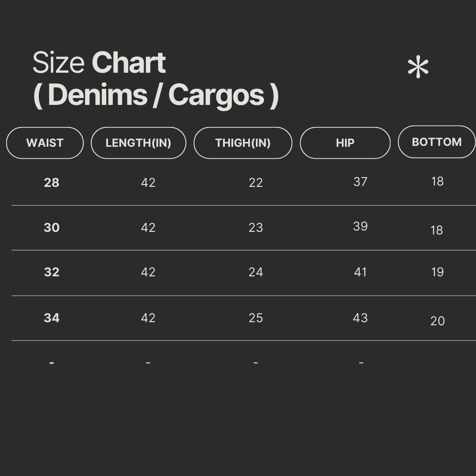Select the HIP column header

[345, 143]
